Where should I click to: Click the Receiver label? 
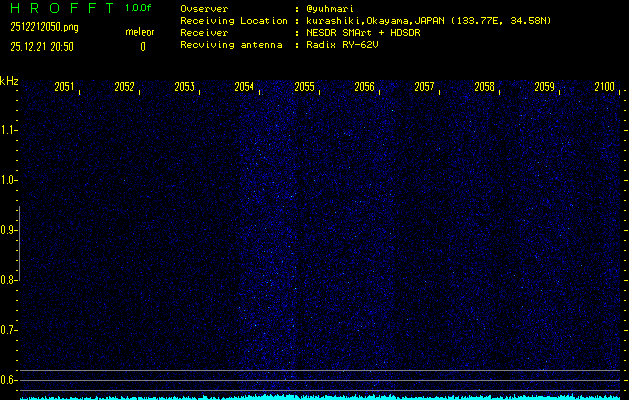[x=204, y=33]
